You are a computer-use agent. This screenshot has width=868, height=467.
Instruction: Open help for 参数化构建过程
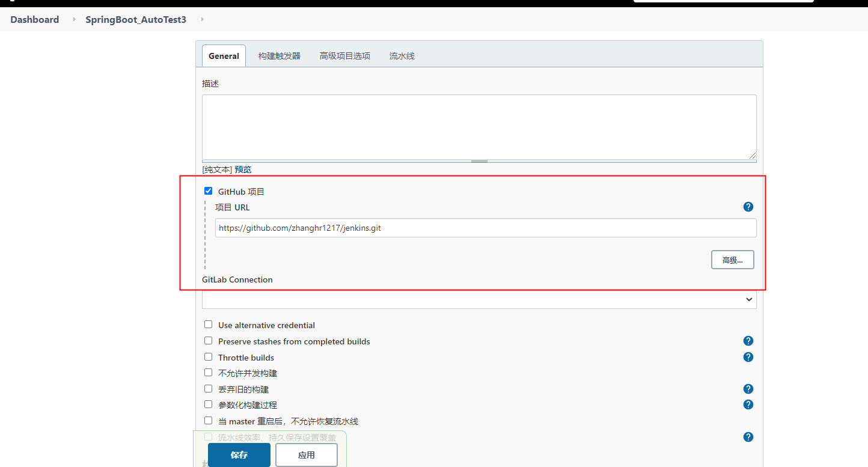tap(748, 404)
